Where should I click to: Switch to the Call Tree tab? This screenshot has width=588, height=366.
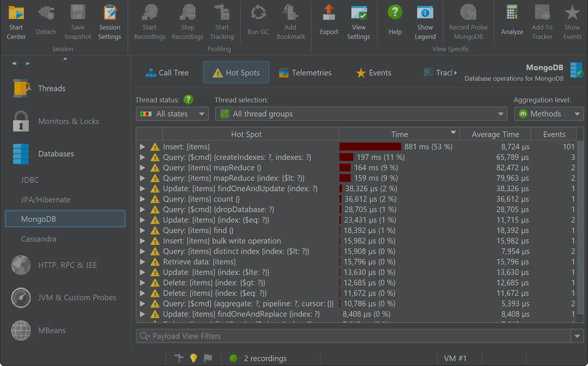click(x=167, y=73)
